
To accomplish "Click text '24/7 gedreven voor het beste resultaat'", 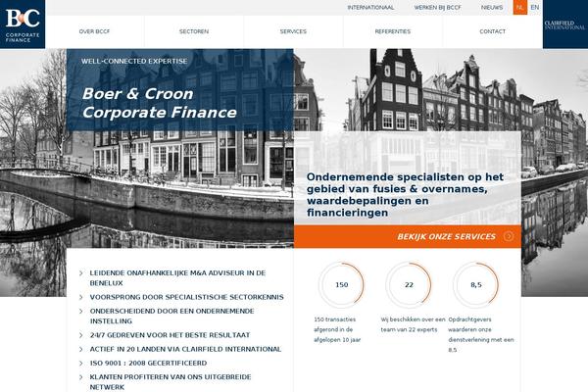I will coord(170,335).
